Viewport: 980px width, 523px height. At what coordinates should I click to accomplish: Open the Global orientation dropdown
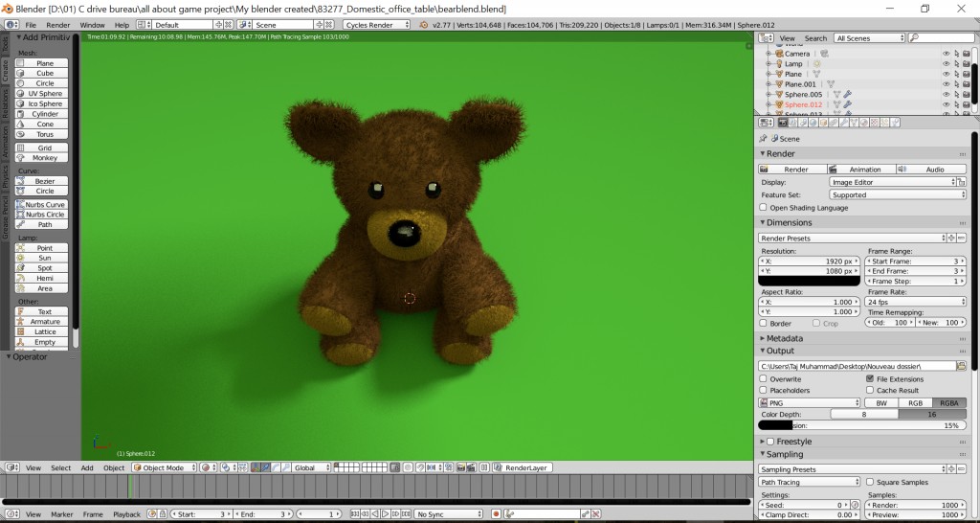click(x=311, y=467)
